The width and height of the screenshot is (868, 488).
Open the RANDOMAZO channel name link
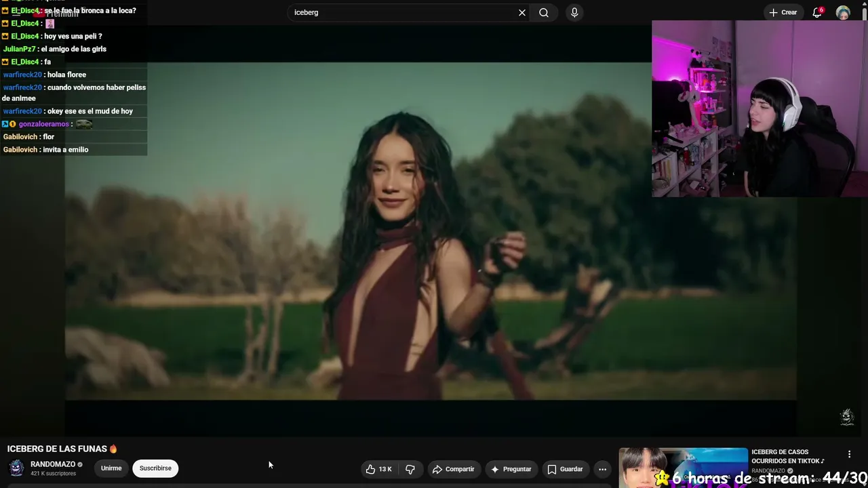(53, 464)
